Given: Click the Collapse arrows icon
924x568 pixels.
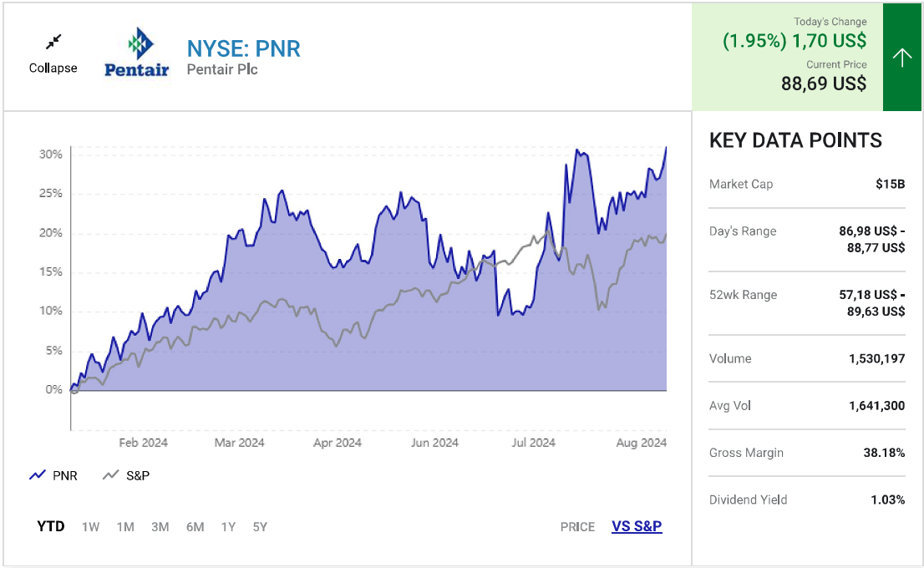Looking at the screenshot, I should point(53,42).
